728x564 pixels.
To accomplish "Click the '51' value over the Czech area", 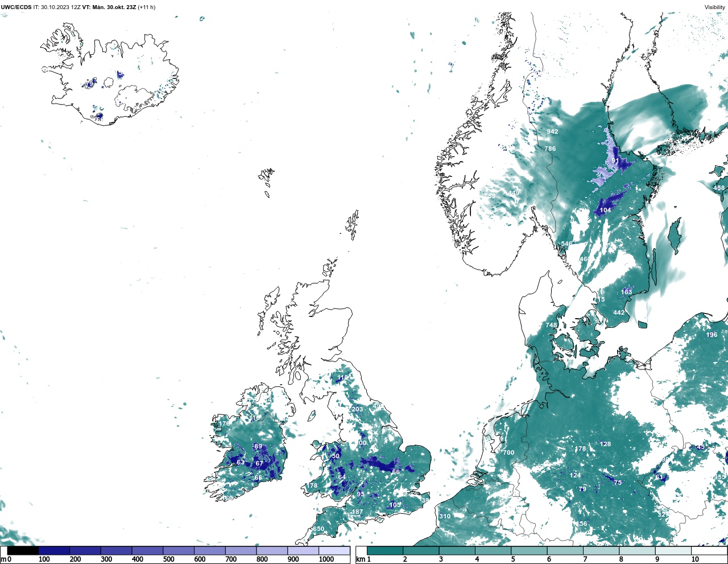I will [659, 476].
